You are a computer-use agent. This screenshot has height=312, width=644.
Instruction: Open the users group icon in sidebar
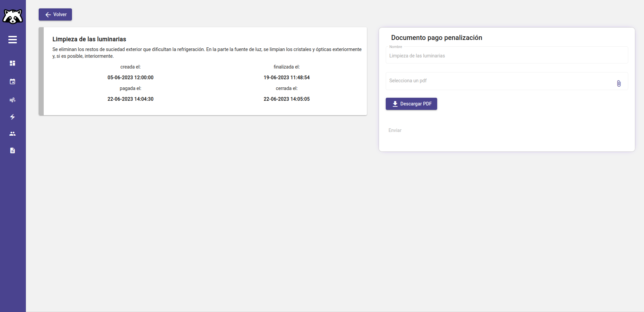click(12, 134)
